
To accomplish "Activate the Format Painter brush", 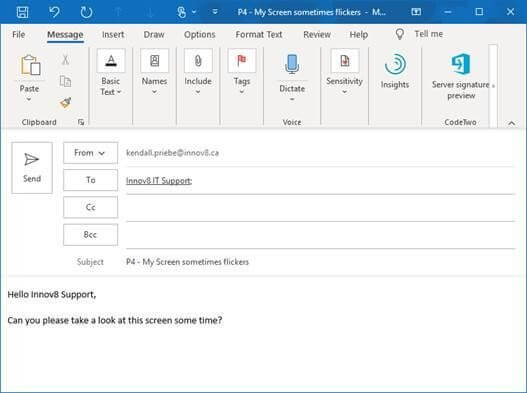I will coord(66,102).
